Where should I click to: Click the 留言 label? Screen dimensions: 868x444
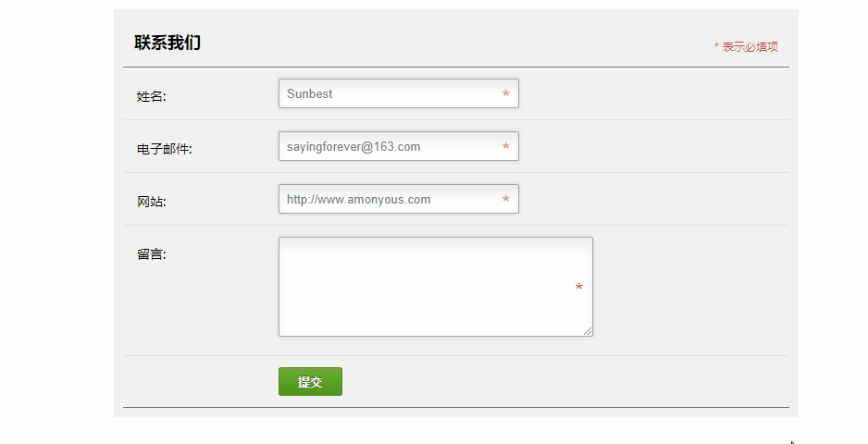point(151,254)
